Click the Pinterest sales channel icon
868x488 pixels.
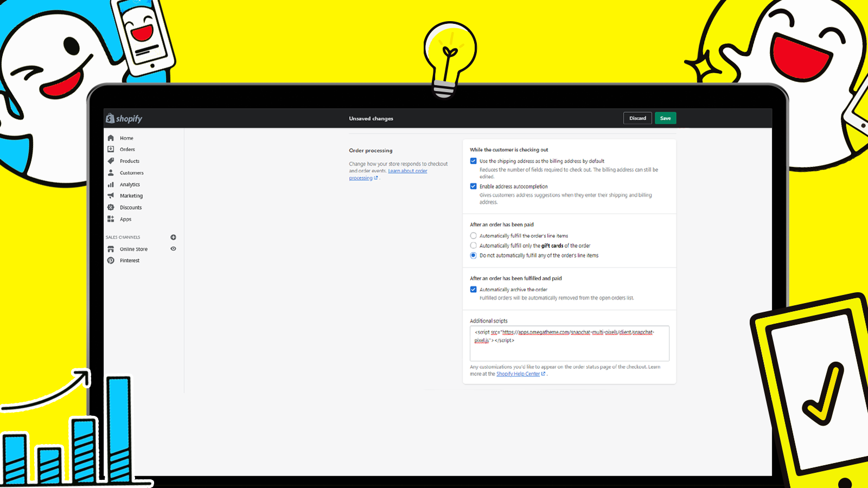111,260
